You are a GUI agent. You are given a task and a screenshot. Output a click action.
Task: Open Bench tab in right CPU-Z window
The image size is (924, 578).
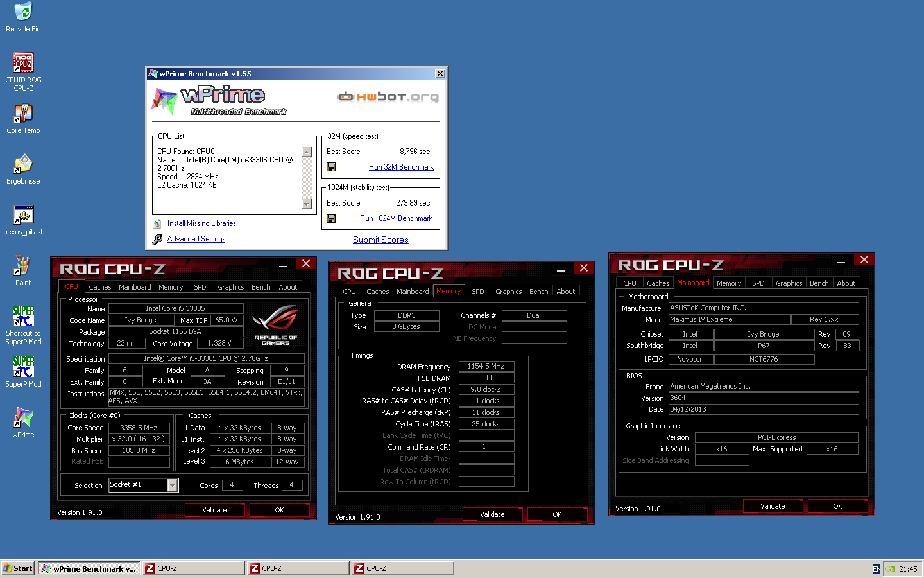819,283
